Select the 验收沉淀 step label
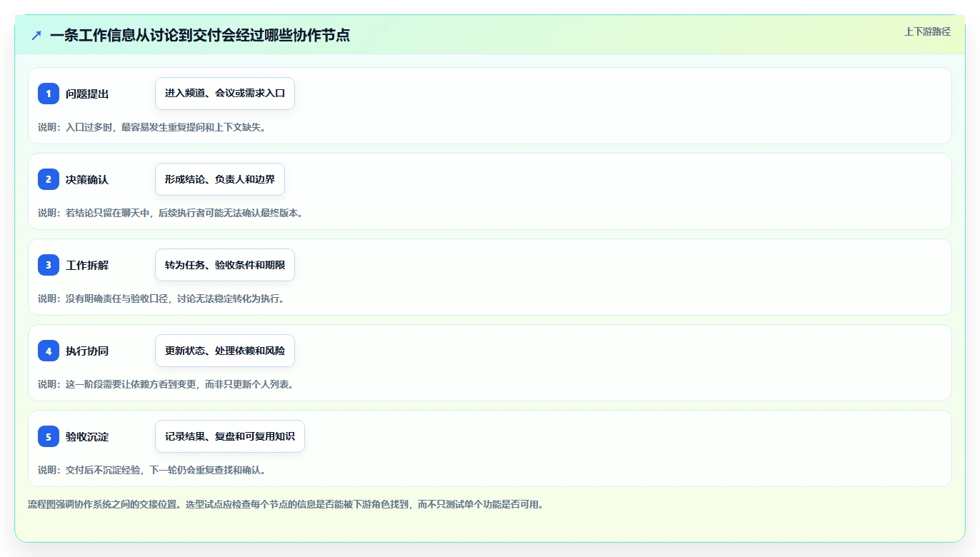Viewport: 980px width, 557px height. pos(87,436)
